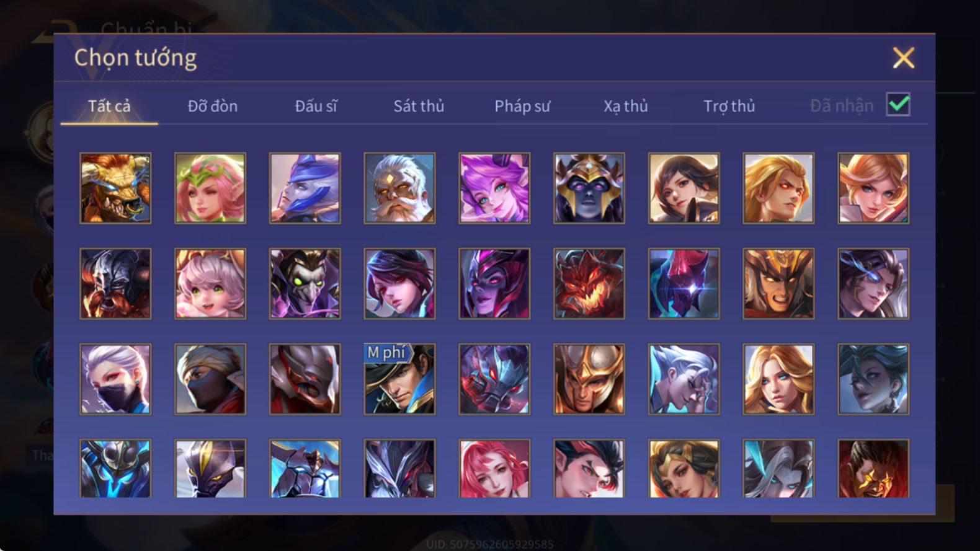980x551 pixels.
Task: Filter heroes by Xạ thủ
Action: [626, 106]
